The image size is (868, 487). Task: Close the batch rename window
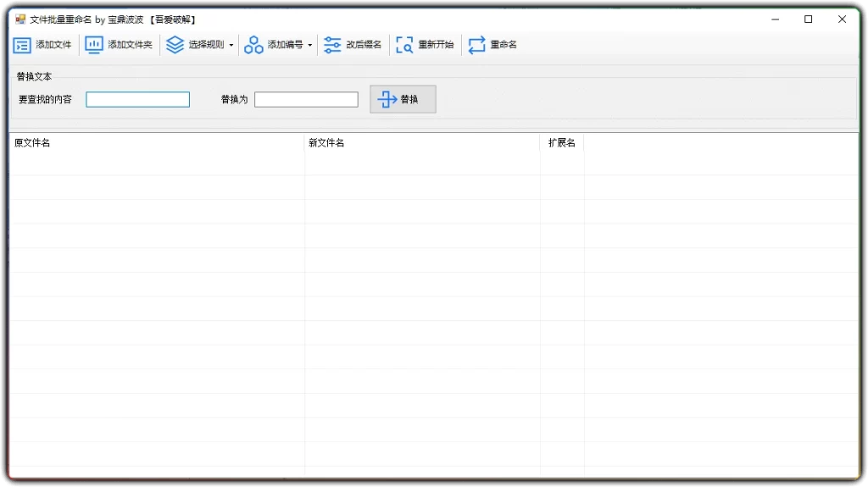click(x=842, y=19)
